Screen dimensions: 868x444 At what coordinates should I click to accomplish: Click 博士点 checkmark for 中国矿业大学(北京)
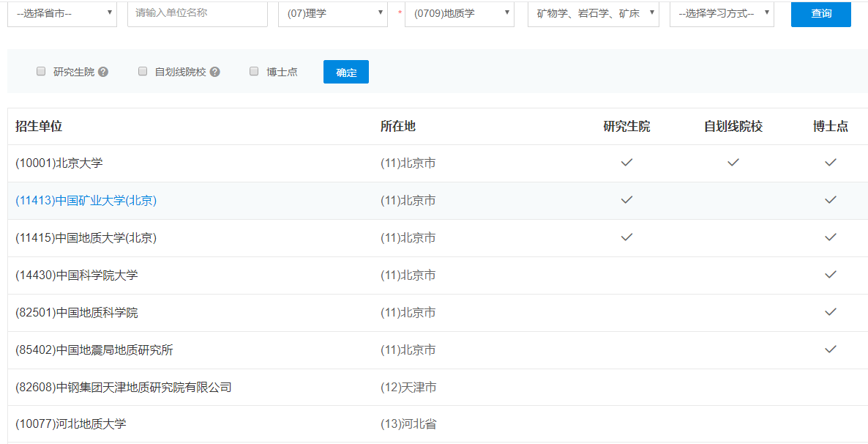(x=830, y=200)
